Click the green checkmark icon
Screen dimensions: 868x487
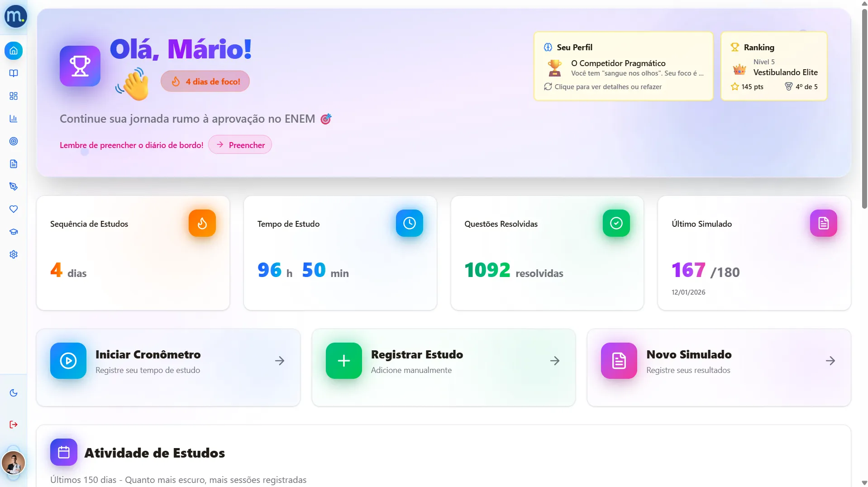point(616,223)
